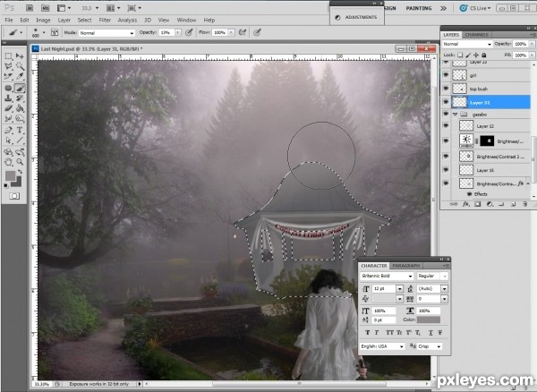Toggle Underline in Character panel
537x392 pixels.
point(430,332)
